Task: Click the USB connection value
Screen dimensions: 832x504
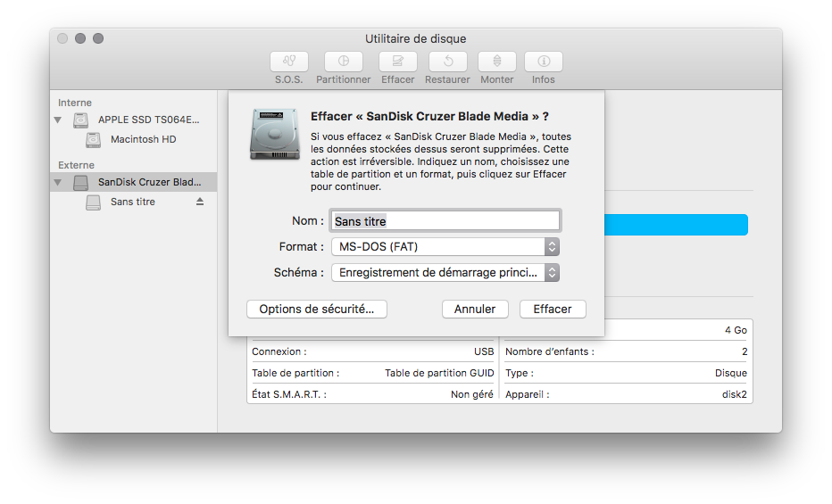Action: (484, 351)
